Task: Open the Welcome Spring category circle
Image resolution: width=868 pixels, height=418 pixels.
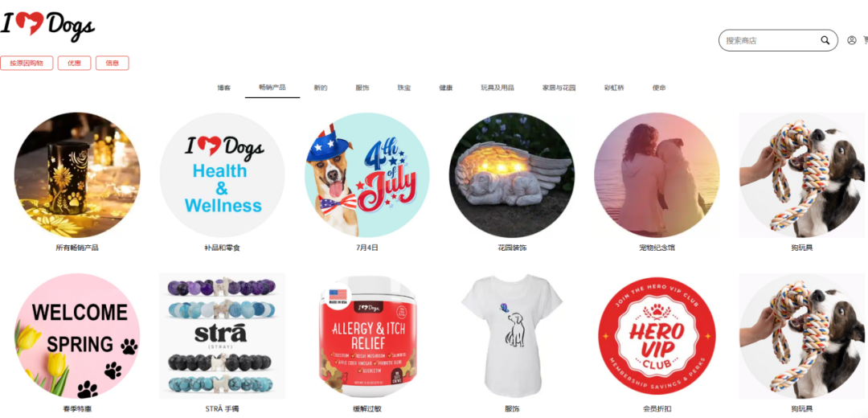Action: coord(77,336)
